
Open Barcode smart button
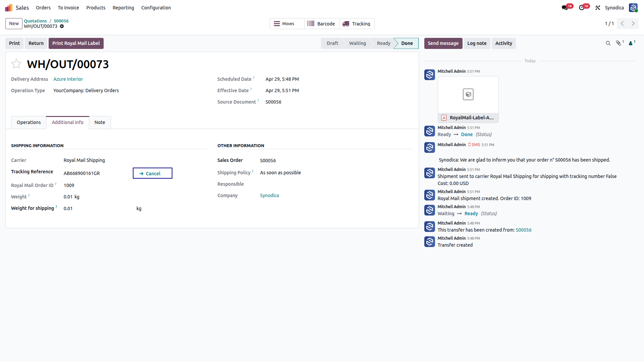[x=322, y=24]
